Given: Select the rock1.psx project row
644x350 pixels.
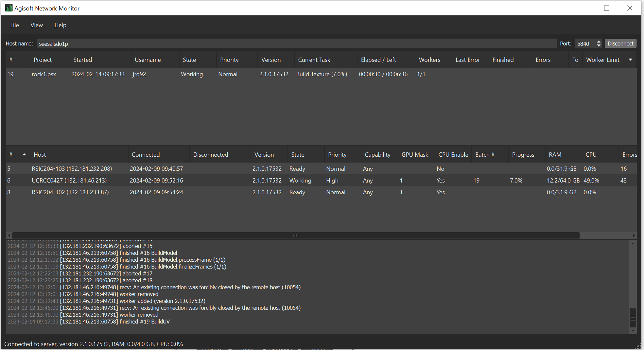Looking at the screenshot, I should click(x=321, y=74).
